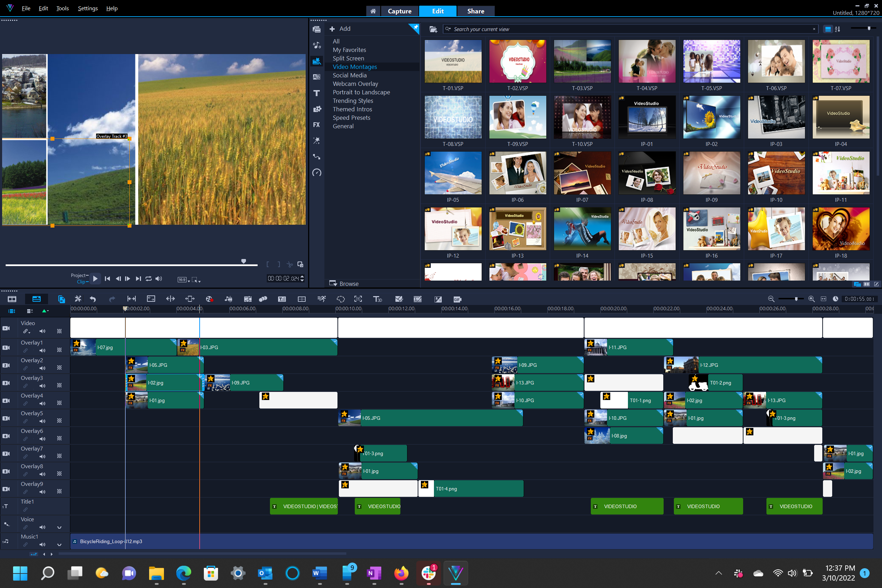Toggle mute on Music1 track
Screen dimensions: 882x588
point(42,546)
